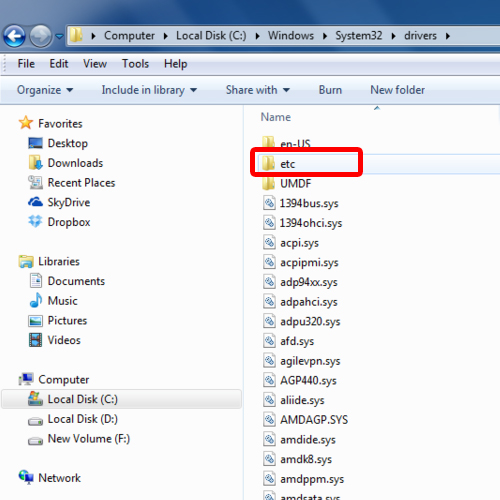Click the AMDAGP.SYS file icon
Screen dimensions: 500x500
point(269,419)
